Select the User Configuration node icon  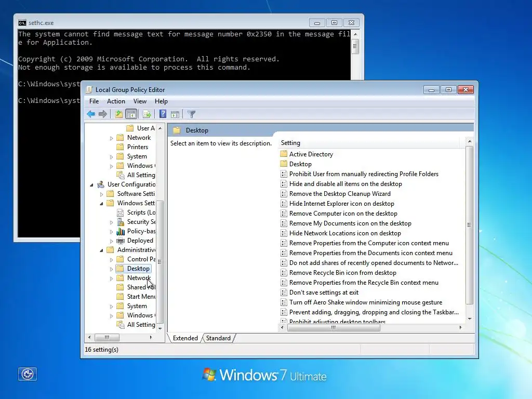pyautogui.click(x=100, y=184)
